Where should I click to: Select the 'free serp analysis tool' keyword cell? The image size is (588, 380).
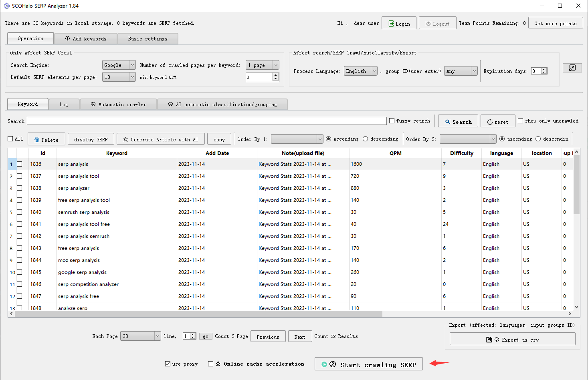(x=117, y=200)
